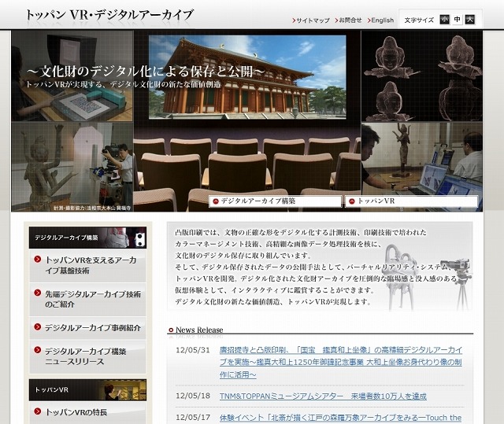504x424 pixels.
Task: Click red arrow icon next to トッパンVRの特長
Action: click(x=38, y=411)
